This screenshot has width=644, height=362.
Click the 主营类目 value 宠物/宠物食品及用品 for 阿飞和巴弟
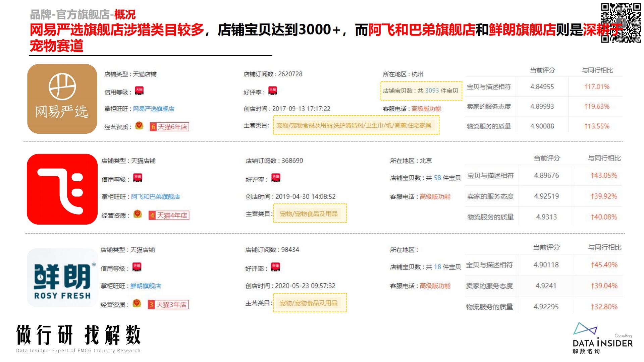[309, 214]
